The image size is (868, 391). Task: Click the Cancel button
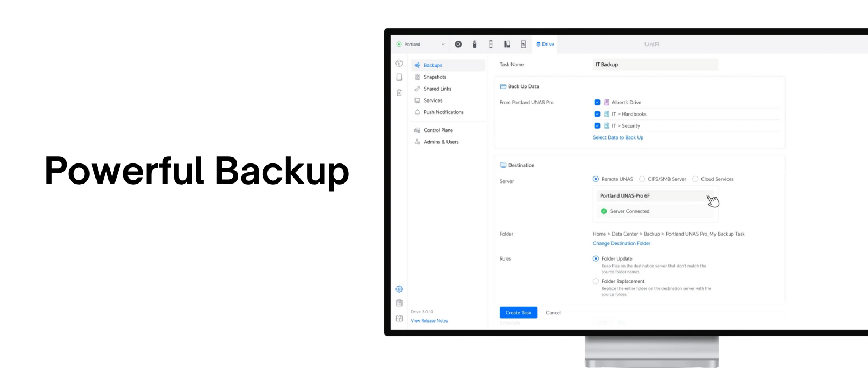[553, 313]
